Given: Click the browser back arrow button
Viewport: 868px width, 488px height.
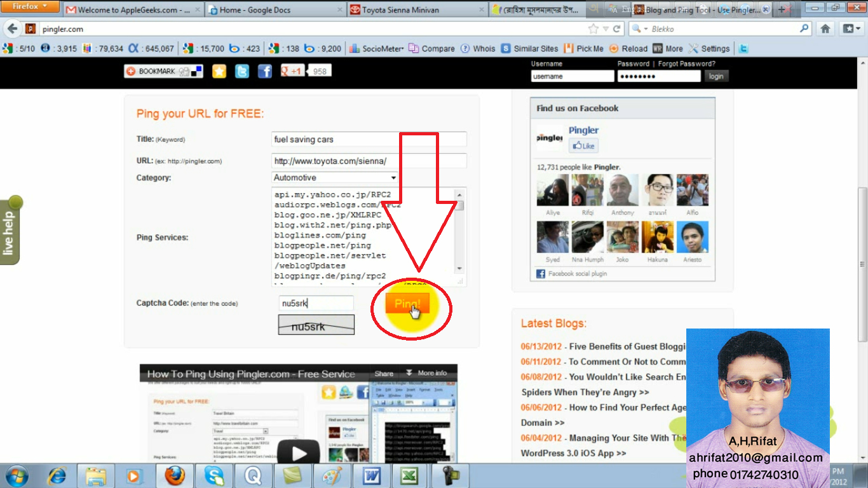Looking at the screenshot, I should [12, 29].
